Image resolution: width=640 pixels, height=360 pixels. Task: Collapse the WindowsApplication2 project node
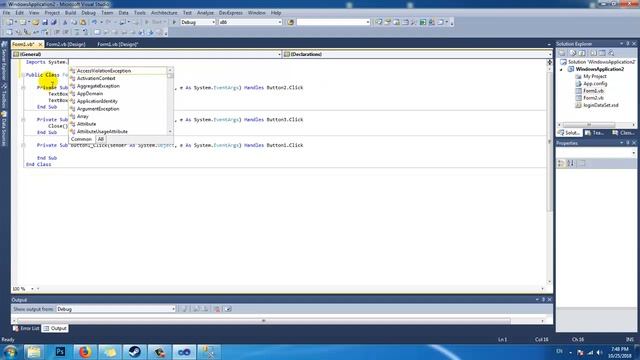562,69
